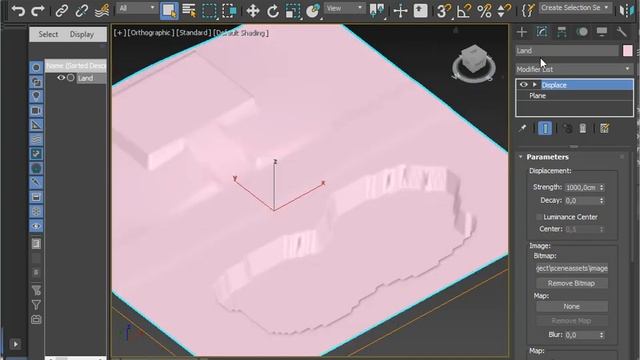Enable the Luminance Center checkbox
640x360 pixels.
539,217
